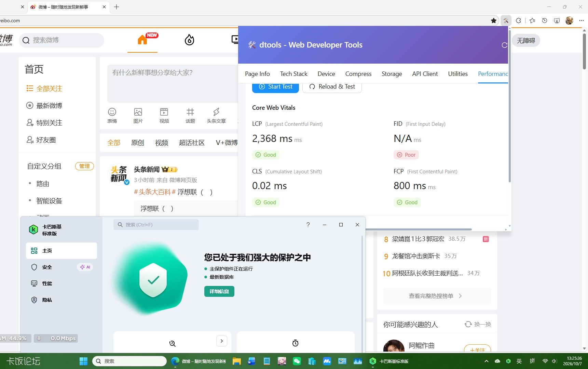Image resolution: width=588 pixels, height=369 pixels.
Task: Expand the system tray hidden icons chevron
Action: coord(487,361)
